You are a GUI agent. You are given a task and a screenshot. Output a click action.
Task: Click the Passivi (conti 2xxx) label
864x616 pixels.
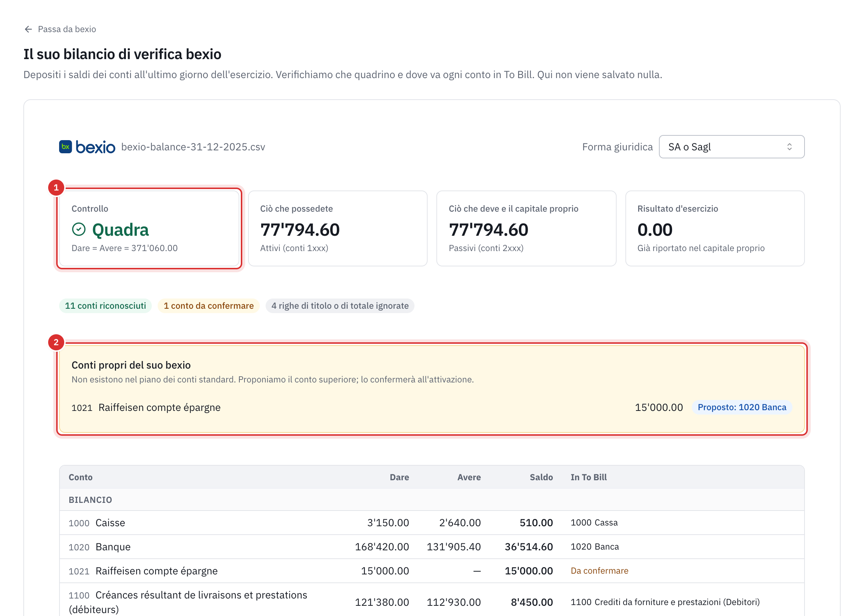tap(486, 248)
